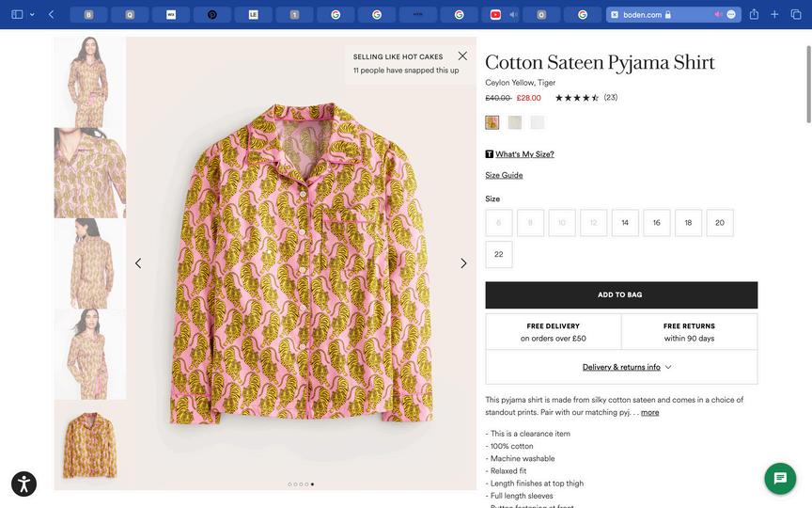812x508 pixels.
Task: Click the Safari share icon
Action: click(754, 14)
